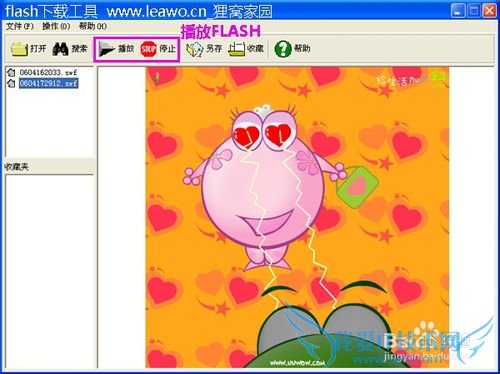
Task: Click icon beside 0604162033.swf
Action: click(11, 72)
